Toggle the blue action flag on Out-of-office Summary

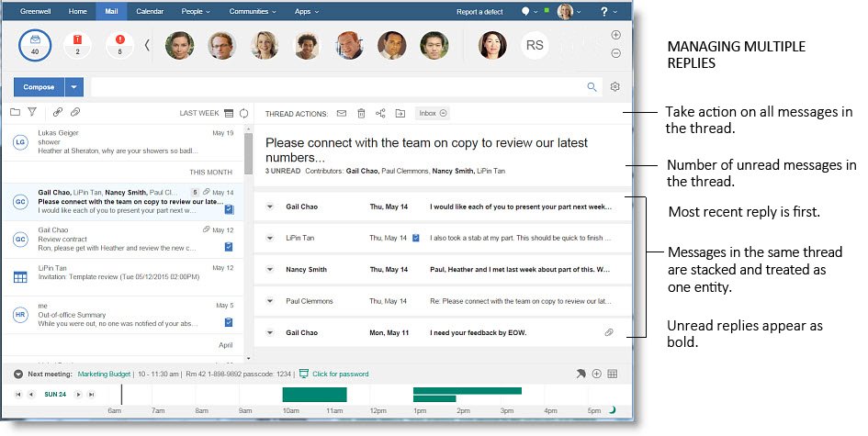[229, 322]
